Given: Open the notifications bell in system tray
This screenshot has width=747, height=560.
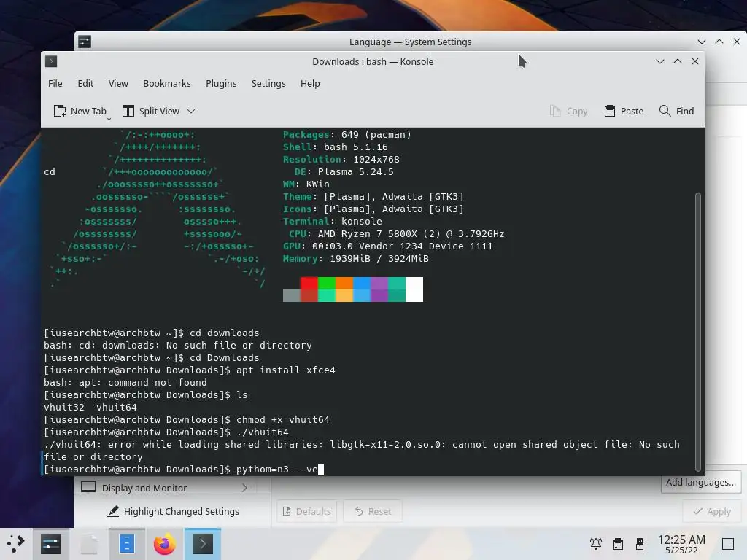Looking at the screenshot, I should (595, 543).
